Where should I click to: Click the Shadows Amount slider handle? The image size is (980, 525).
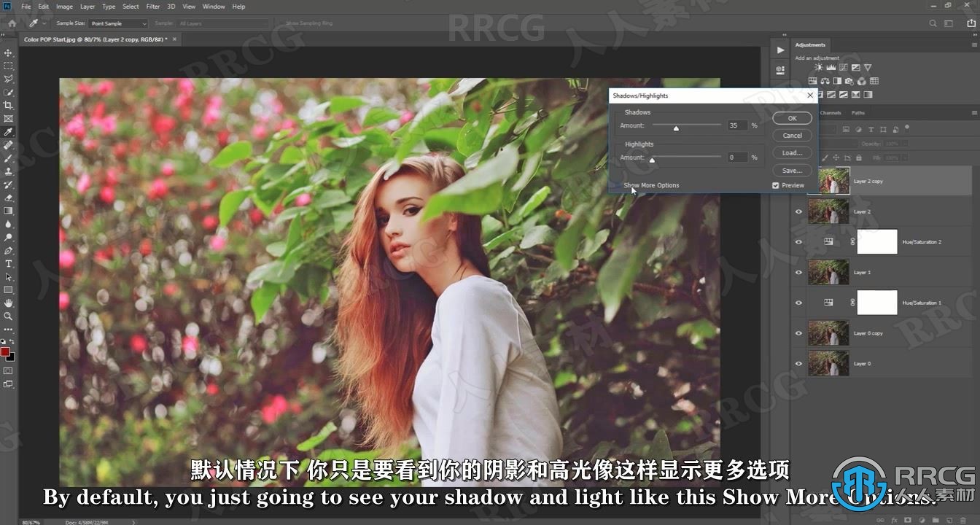676,128
